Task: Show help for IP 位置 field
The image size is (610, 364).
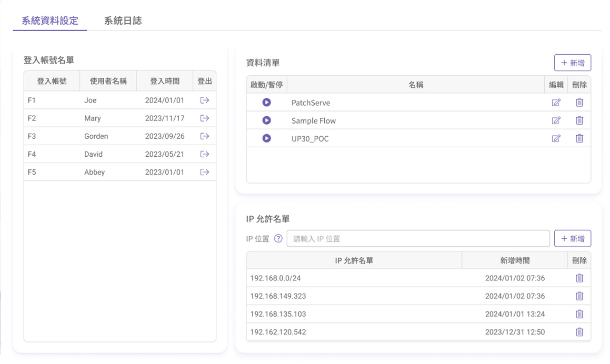Action: 278,239
